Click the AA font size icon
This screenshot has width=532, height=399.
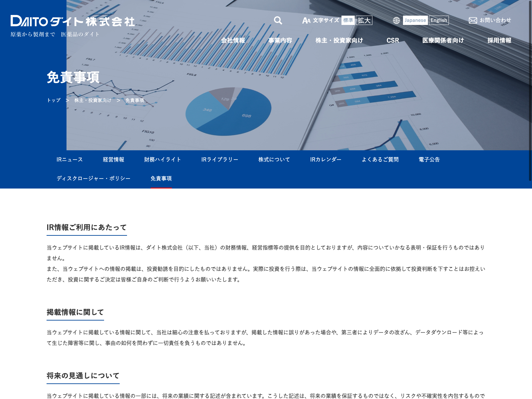tap(306, 21)
